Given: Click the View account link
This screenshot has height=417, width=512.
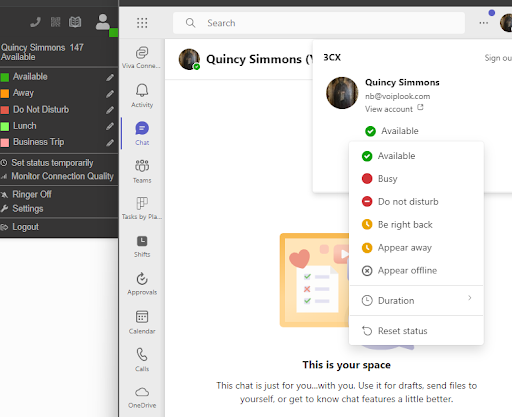Looking at the screenshot, I should 394,109.
